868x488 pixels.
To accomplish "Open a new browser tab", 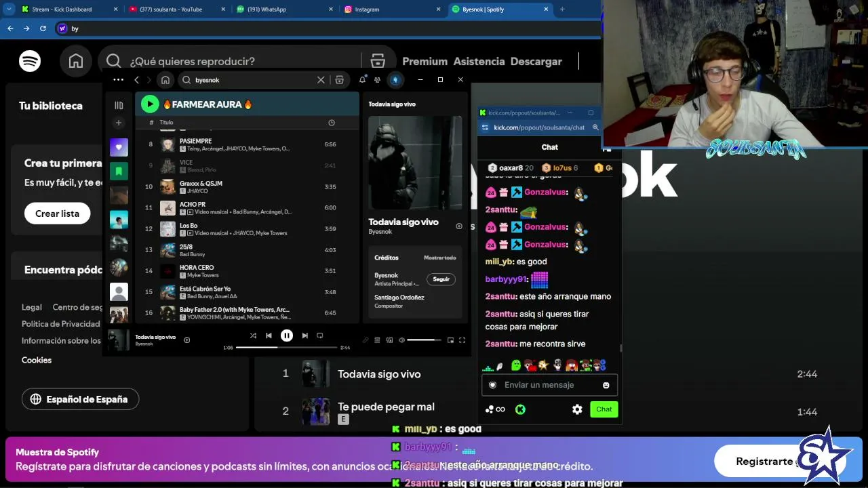I will tap(562, 9).
